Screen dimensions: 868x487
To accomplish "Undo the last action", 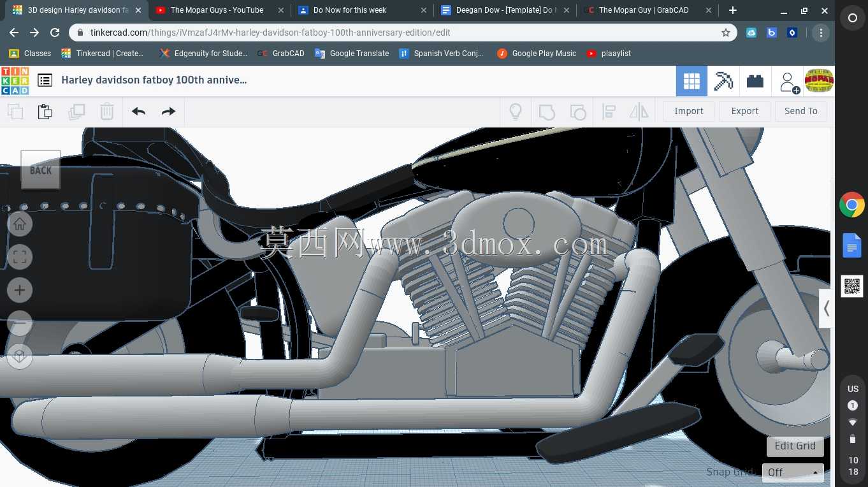I will pos(138,112).
